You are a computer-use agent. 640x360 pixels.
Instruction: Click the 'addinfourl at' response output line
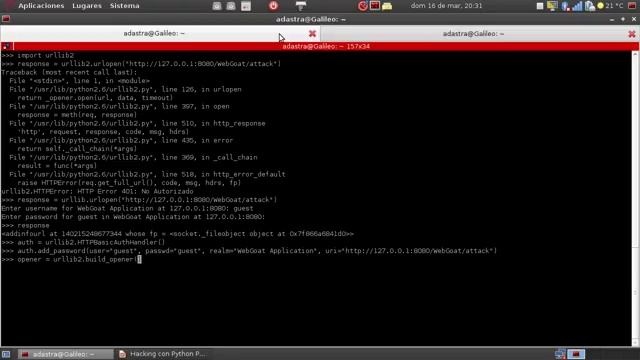tap(178, 234)
